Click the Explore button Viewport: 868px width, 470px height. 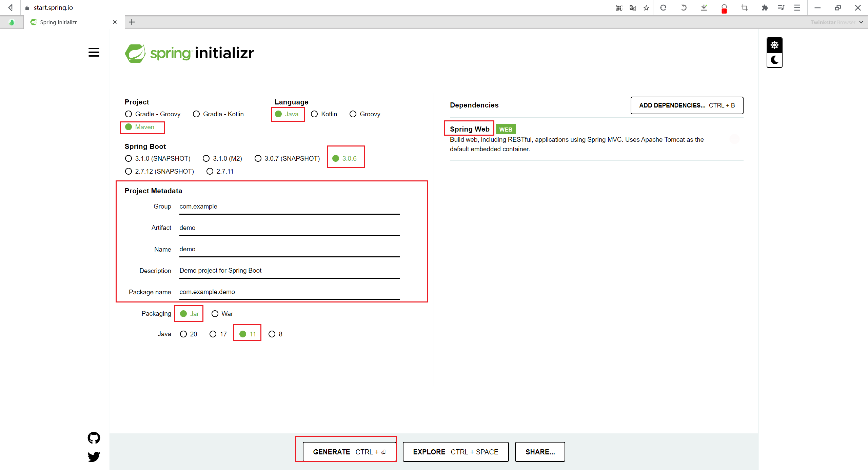point(455,452)
